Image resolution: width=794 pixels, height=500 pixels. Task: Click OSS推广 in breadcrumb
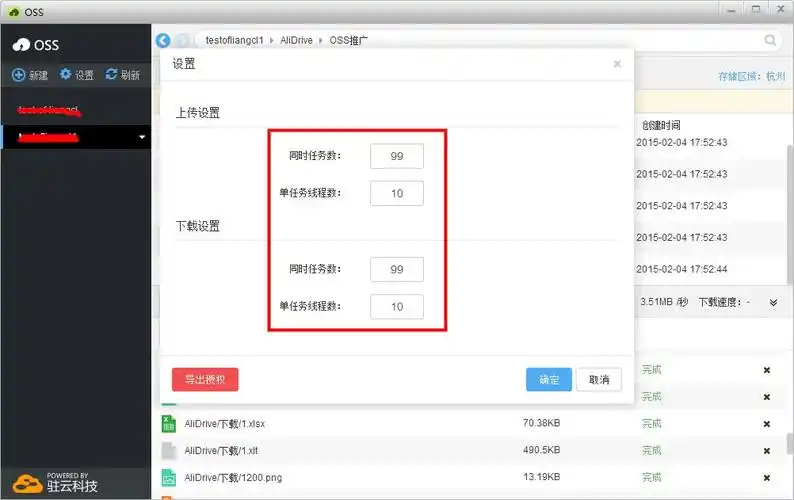pos(348,40)
